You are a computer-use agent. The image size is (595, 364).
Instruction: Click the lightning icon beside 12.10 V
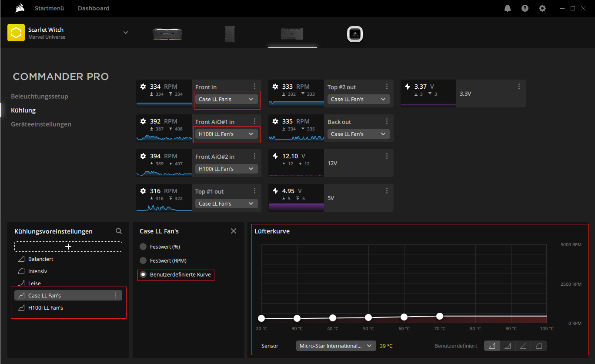pyautogui.click(x=275, y=156)
